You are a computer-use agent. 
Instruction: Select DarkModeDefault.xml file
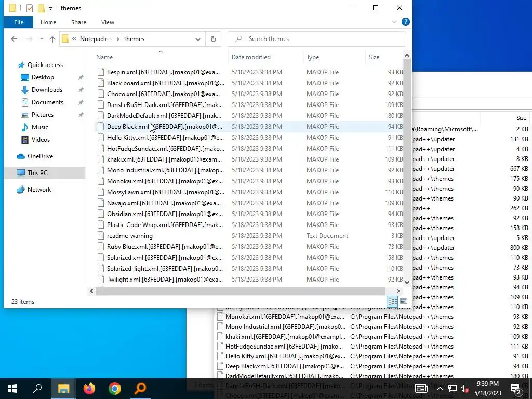[x=249, y=116]
